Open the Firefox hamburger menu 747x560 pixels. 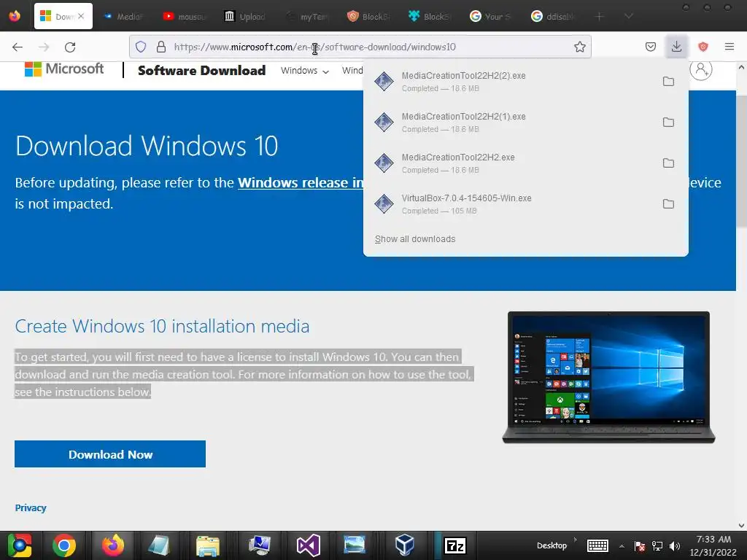pos(729,47)
